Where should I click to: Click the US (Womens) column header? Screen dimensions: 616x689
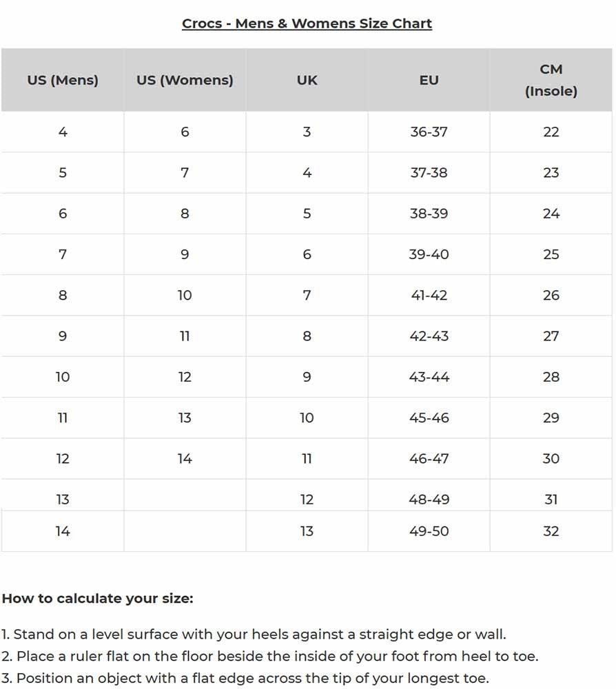185,80
